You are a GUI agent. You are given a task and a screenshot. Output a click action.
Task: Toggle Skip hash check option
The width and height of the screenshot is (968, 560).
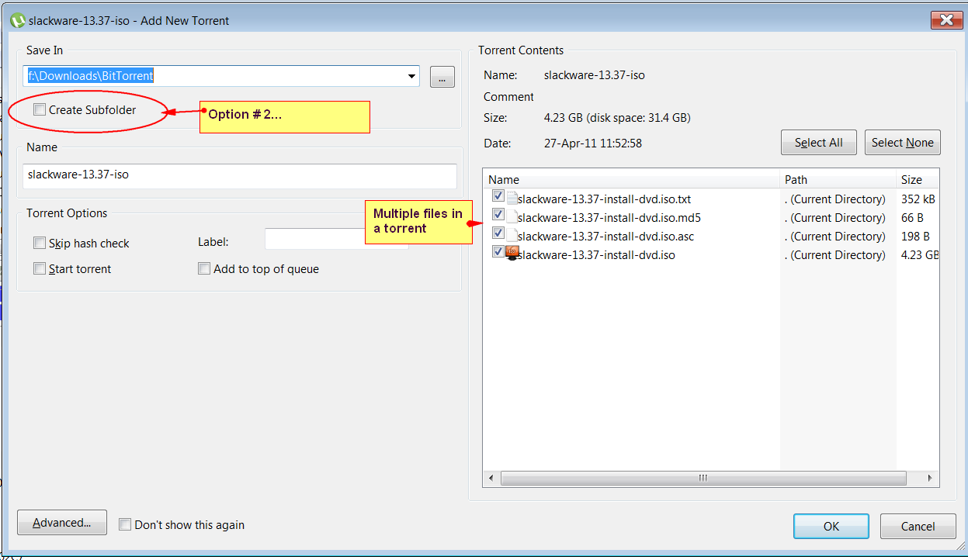click(x=40, y=244)
